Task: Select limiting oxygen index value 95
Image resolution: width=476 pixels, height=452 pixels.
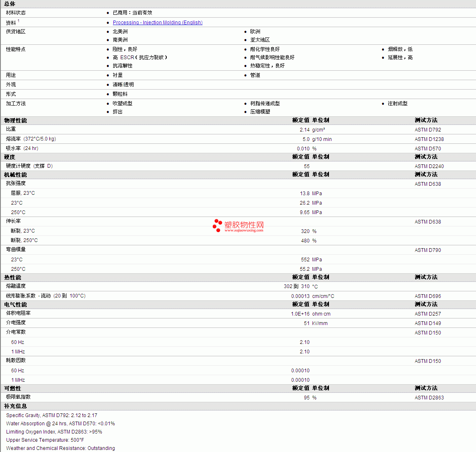Action: click(307, 398)
